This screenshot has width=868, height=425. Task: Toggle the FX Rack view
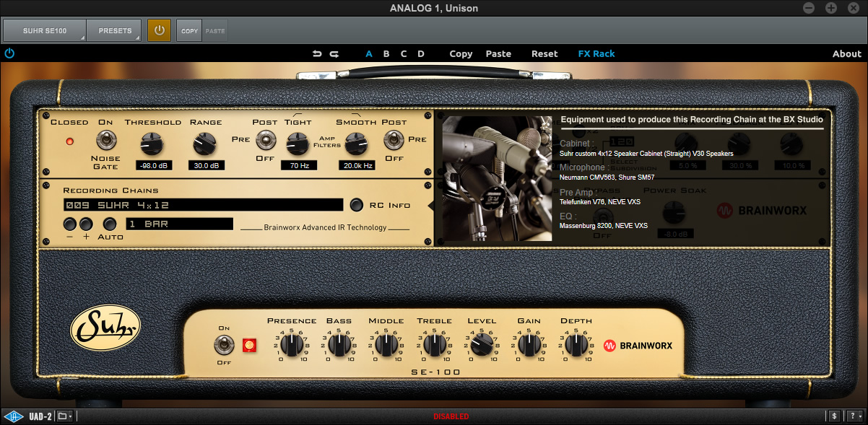pos(596,54)
